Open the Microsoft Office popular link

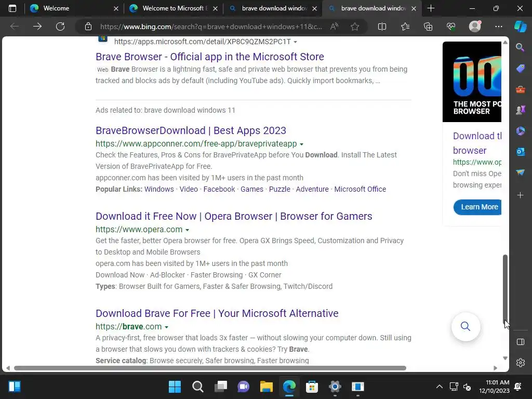point(360,189)
